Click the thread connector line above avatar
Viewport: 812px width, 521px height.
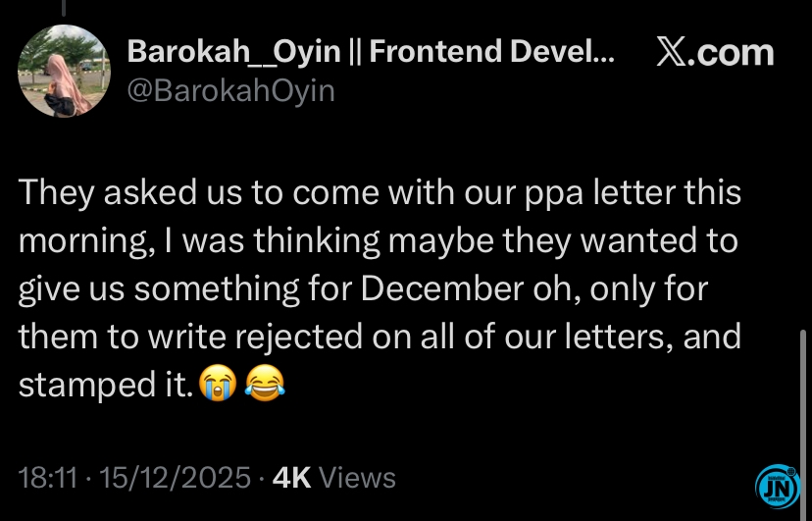[64, 8]
